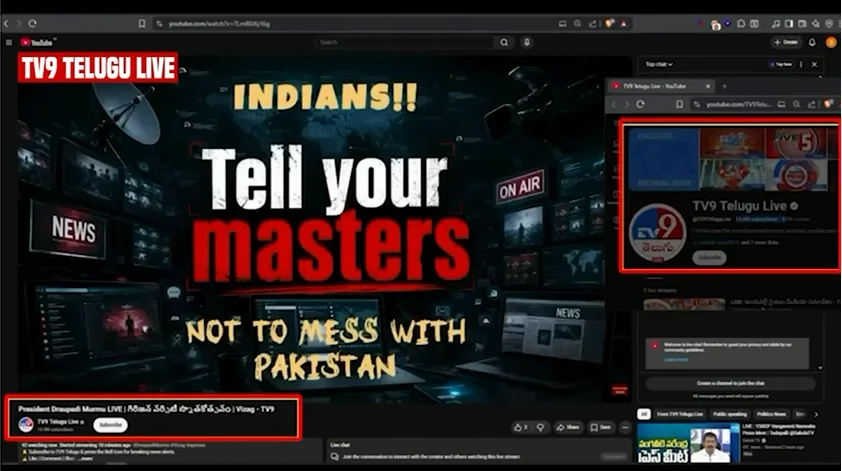Click the youtube.com/TV9Telu... address bar
Image resolution: width=842 pixels, height=471 pixels.
point(737,104)
